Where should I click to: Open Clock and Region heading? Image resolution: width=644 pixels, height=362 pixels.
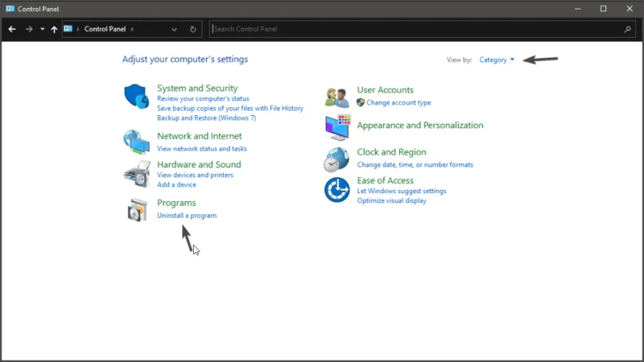(391, 152)
